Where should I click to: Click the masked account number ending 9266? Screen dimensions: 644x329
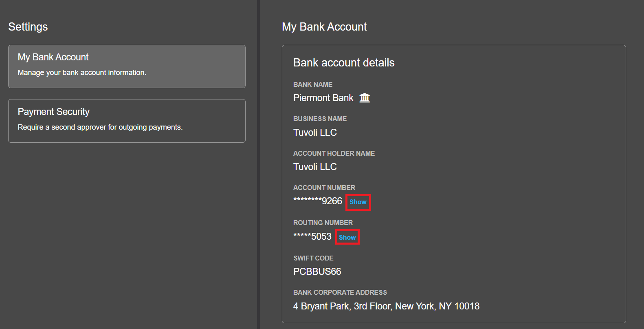tap(318, 201)
